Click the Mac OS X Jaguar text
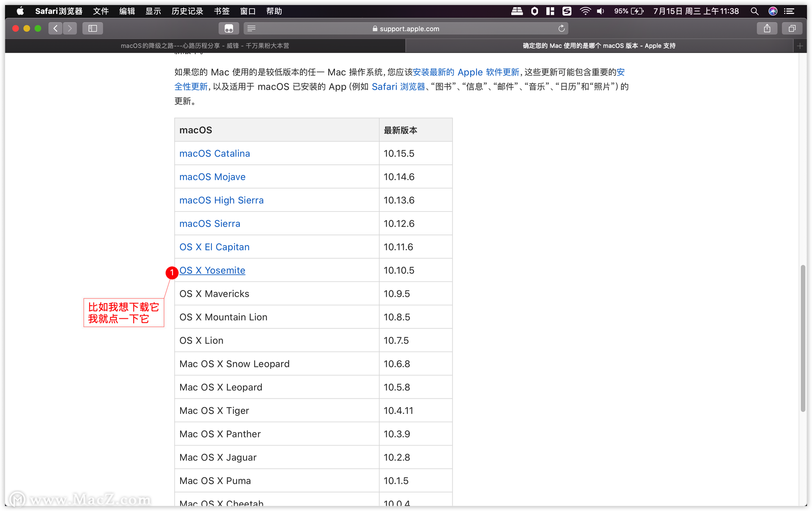This screenshot has height=511, width=812. pos(218,457)
